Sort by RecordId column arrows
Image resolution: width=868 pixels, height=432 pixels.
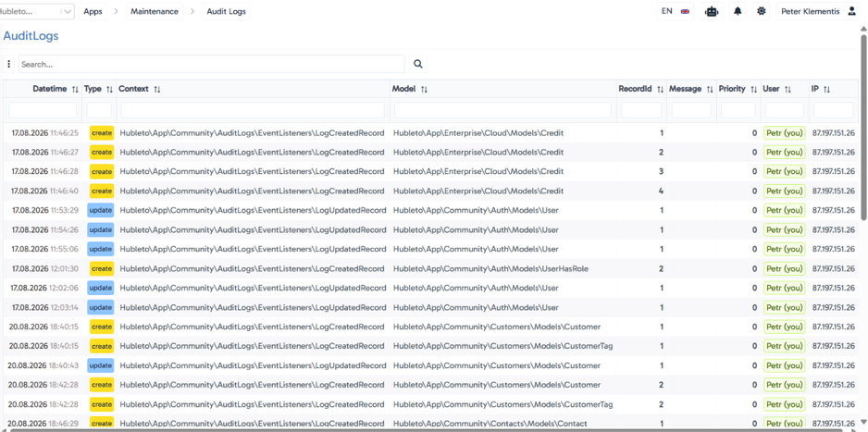pyautogui.click(x=660, y=89)
